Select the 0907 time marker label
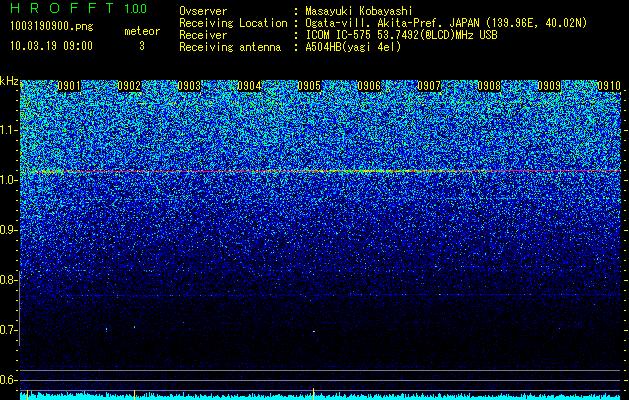Screen dimensions: 629x400 click(x=429, y=86)
